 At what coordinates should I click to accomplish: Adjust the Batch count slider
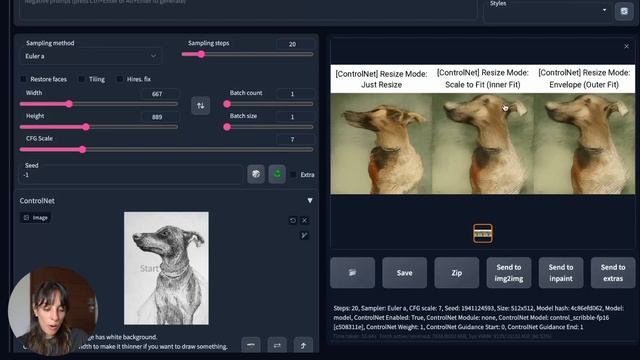pyautogui.click(x=269, y=104)
